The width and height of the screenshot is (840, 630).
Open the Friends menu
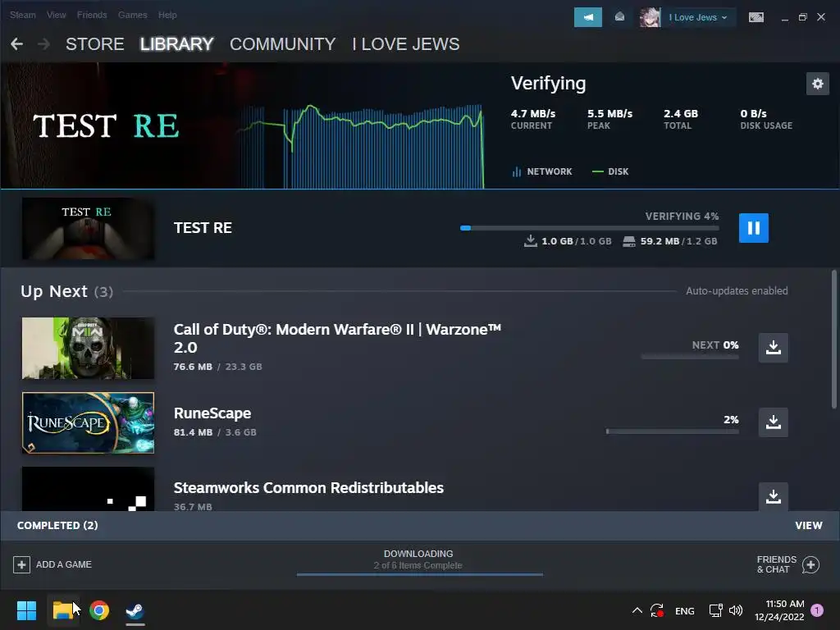[x=92, y=15]
